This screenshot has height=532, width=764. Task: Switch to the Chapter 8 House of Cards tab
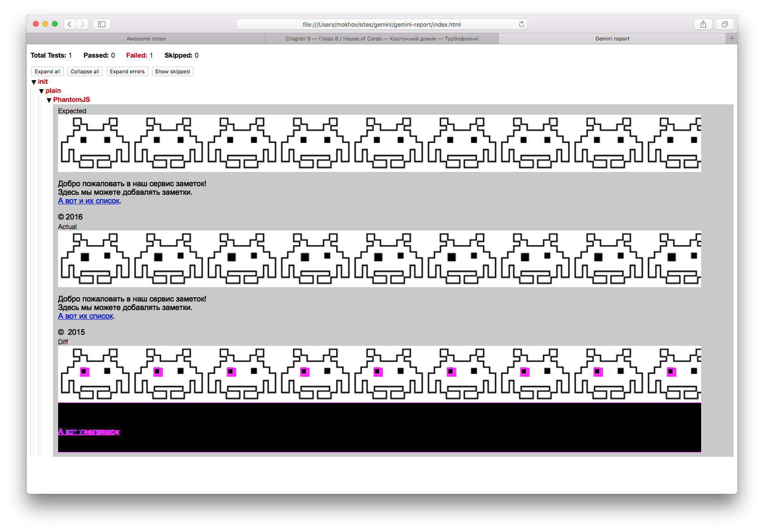click(382, 39)
